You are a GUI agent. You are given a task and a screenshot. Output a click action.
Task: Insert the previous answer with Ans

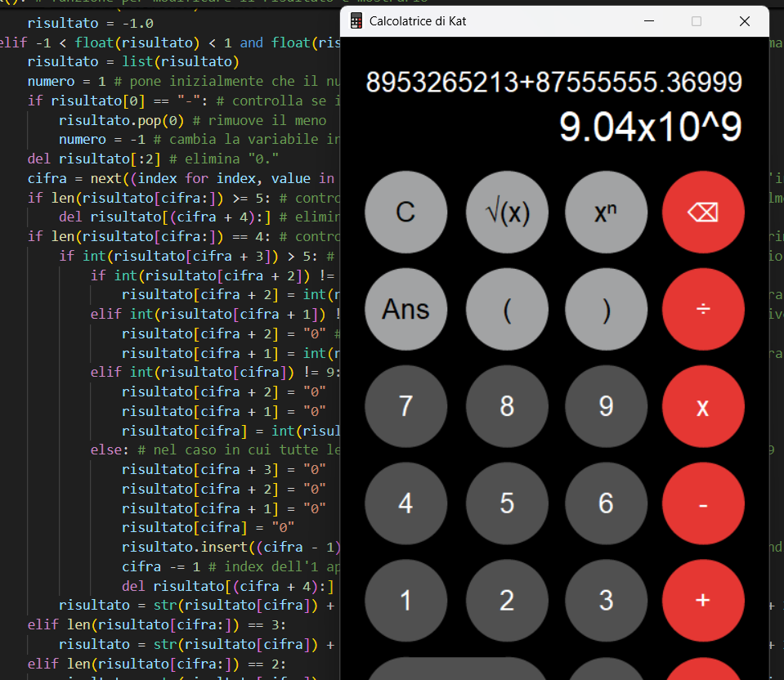pos(406,309)
